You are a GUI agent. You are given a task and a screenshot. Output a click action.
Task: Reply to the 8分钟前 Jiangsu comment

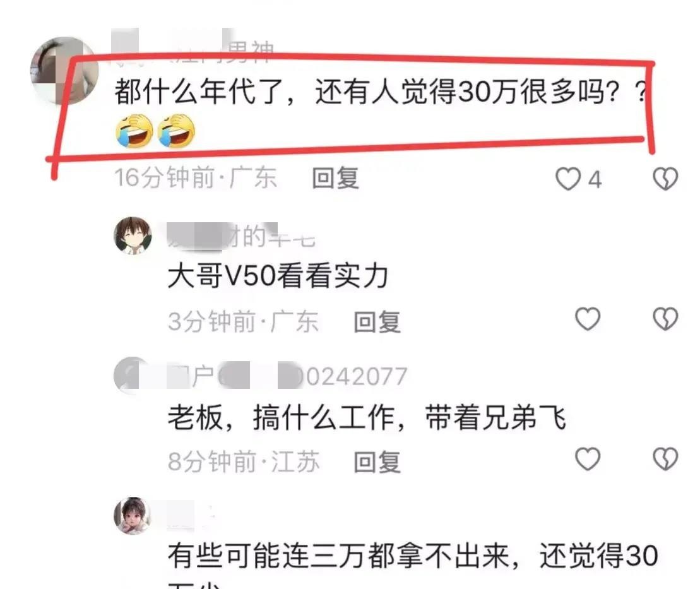point(377,461)
